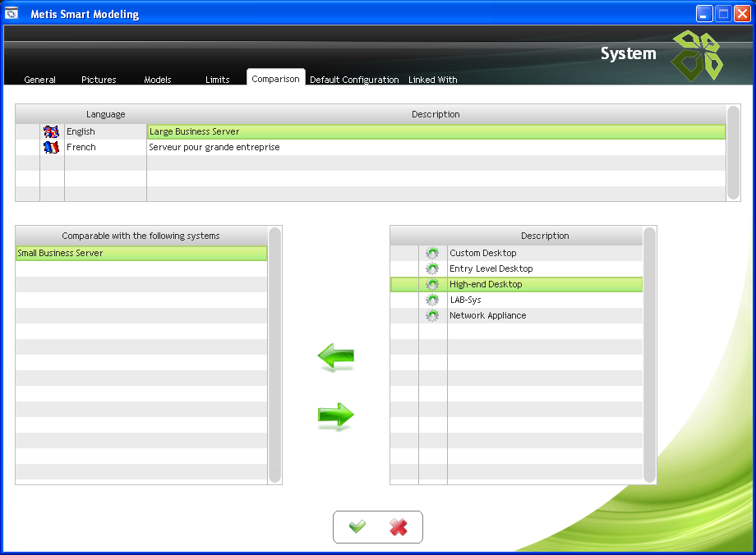Switch to the Linked With tab
Image resolution: width=756 pixels, height=555 pixels.
pos(433,80)
